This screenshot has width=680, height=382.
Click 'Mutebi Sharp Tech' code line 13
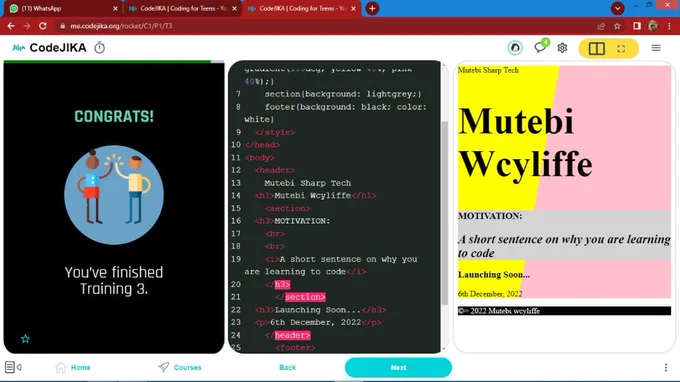[307, 183]
